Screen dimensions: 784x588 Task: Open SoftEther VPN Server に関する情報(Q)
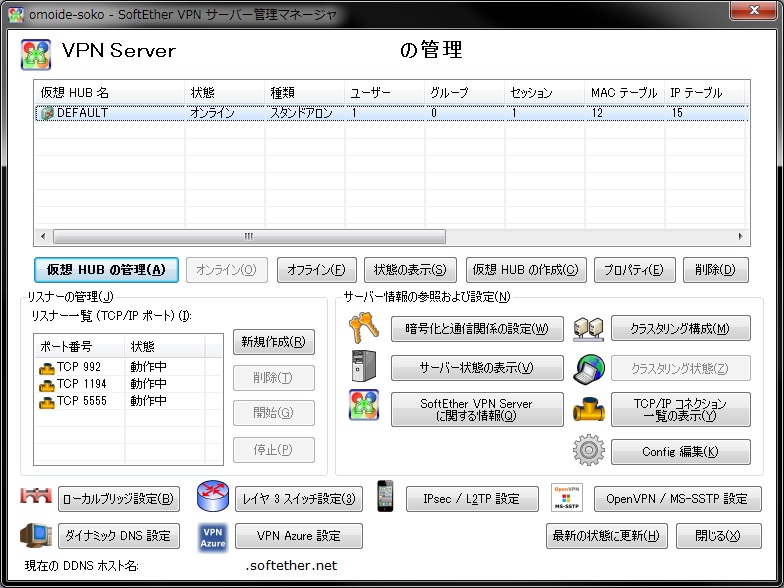[477, 410]
